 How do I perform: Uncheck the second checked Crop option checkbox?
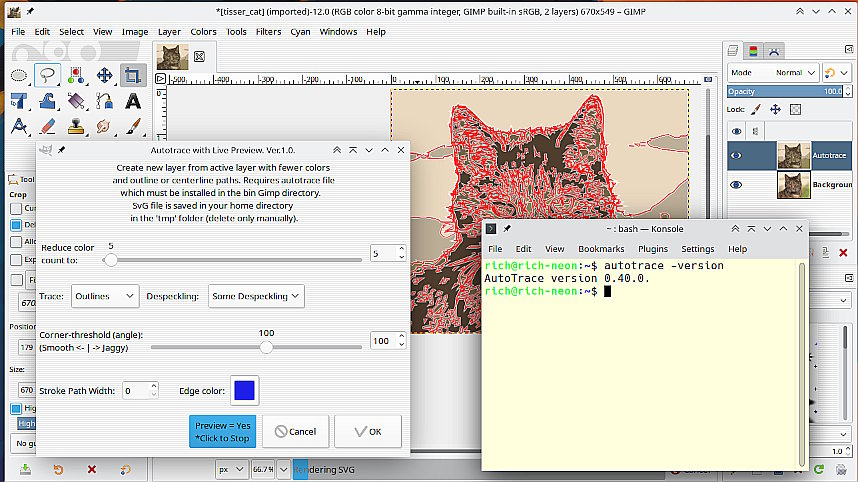[x=16, y=225]
